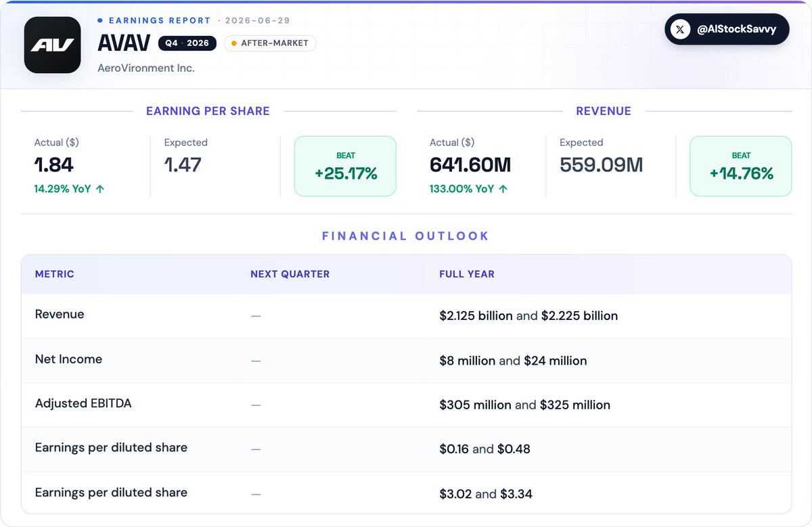Select the Revenue metric row label
This screenshot has height=527, width=812.
point(60,315)
